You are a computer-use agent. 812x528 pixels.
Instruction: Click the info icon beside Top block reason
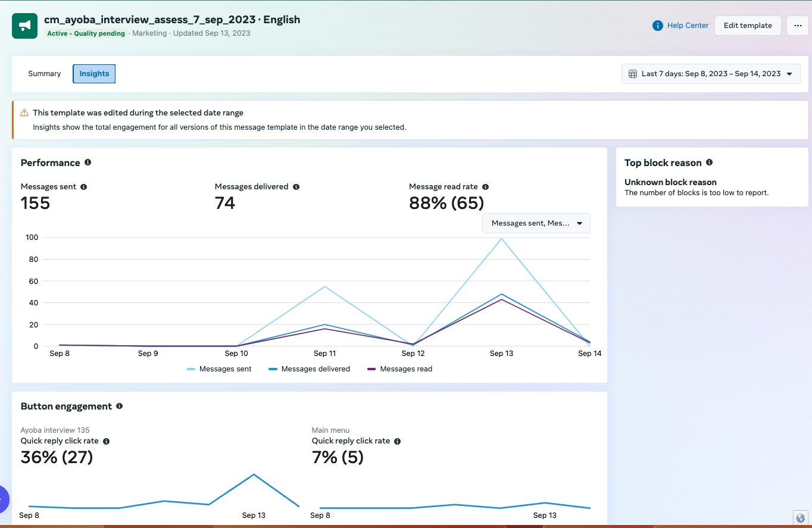[709, 162]
